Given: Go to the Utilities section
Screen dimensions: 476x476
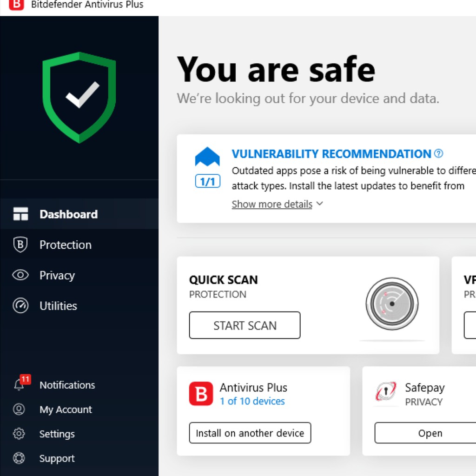Looking at the screenshot, I should pos(58,306).
